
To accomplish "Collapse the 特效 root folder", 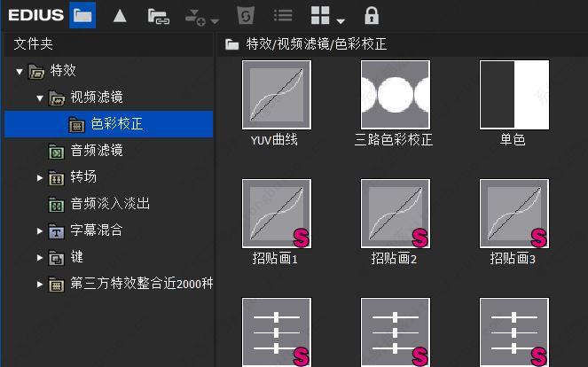I will (x=20, y=71).
